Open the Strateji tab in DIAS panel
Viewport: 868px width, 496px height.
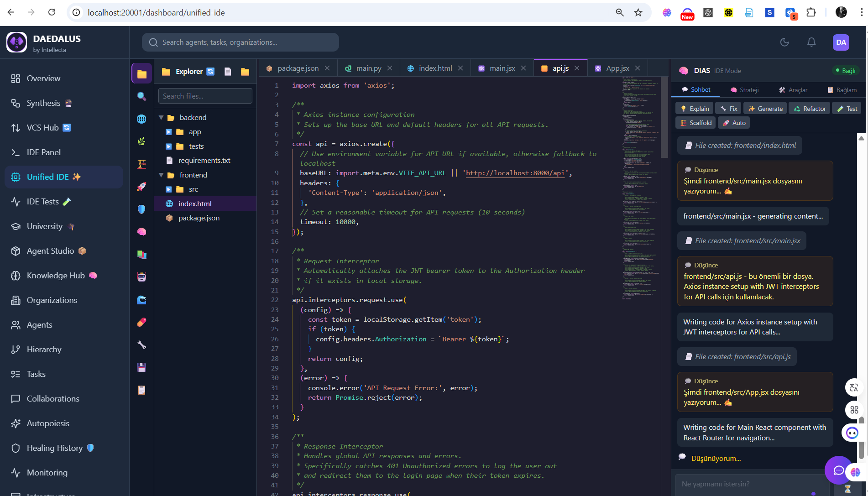[744, 90]
